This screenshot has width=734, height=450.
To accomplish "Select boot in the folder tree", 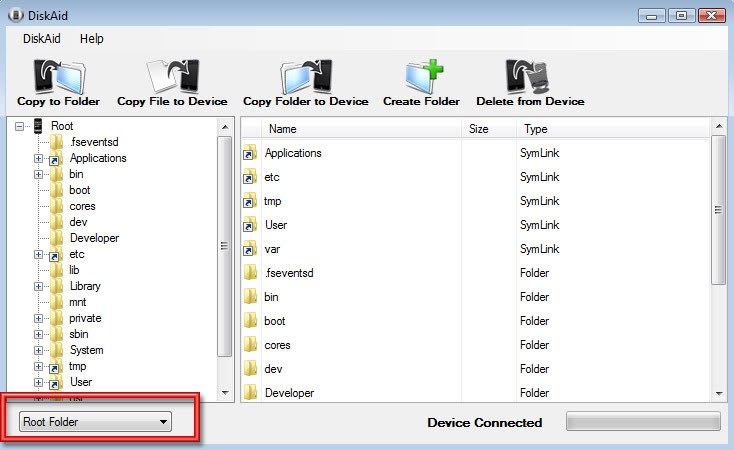I will point(80,190).
